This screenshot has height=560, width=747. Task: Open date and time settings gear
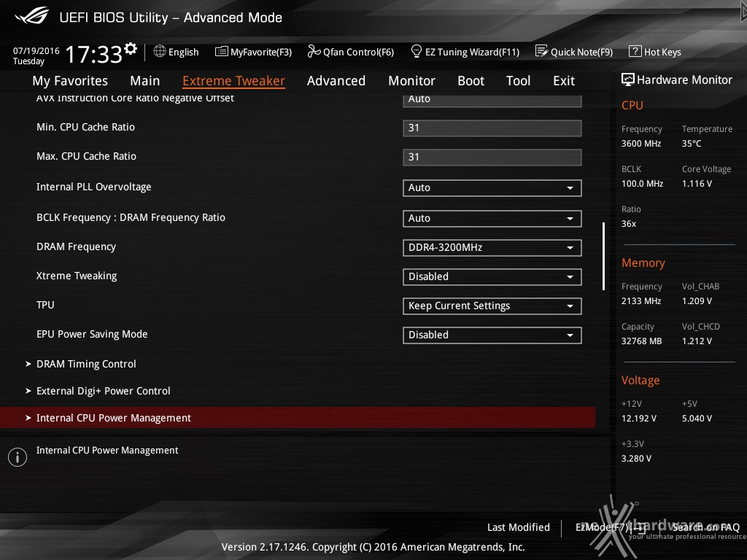pos(131,48)
